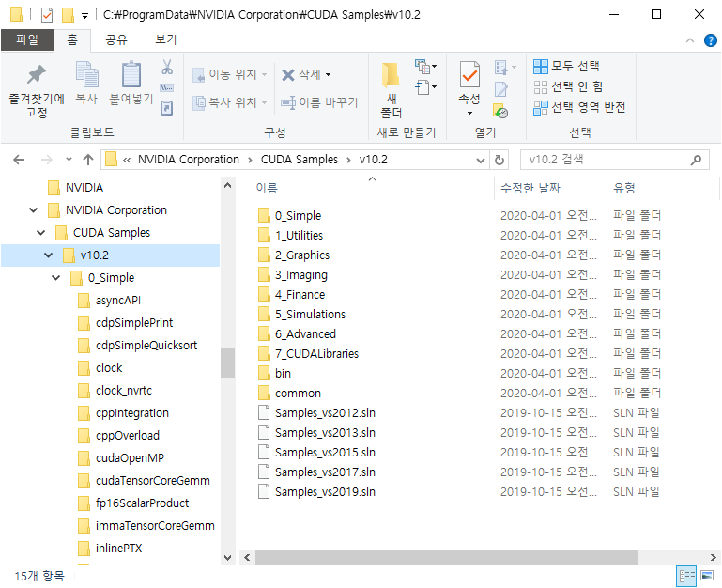722x588 pixels.
Task: Click the search magnifier icon
Action: point(696,160)
